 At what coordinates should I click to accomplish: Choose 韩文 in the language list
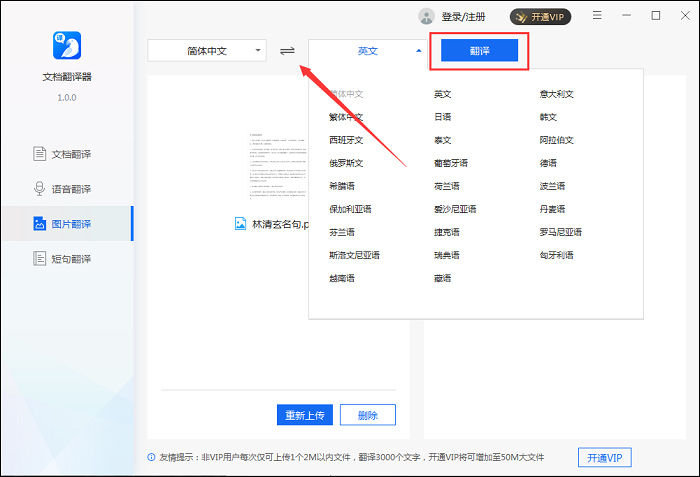(549, 117)
